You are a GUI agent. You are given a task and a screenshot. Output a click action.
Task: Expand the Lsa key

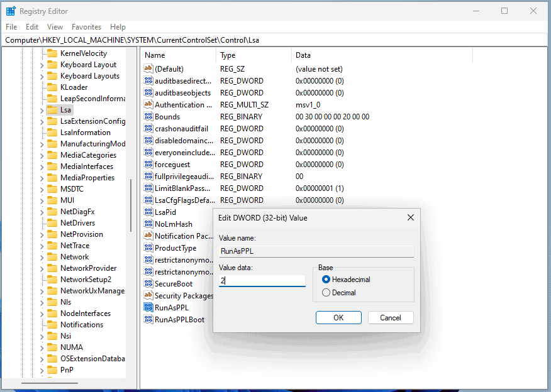pyautogui.click(x=42, y=111)
